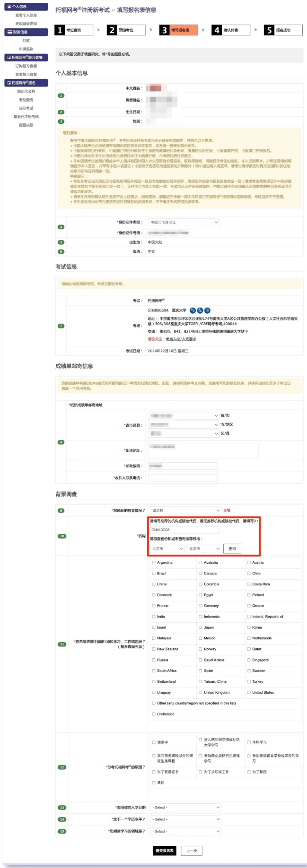Check the Other country/region not specified checkbox
Image resolution: width=307 pixels, height=868 pixels.
pyautogui.click(x=154, y=703)
